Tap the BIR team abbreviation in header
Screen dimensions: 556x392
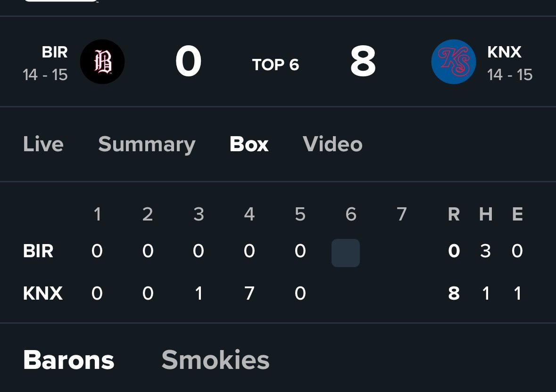coord(55,52)
